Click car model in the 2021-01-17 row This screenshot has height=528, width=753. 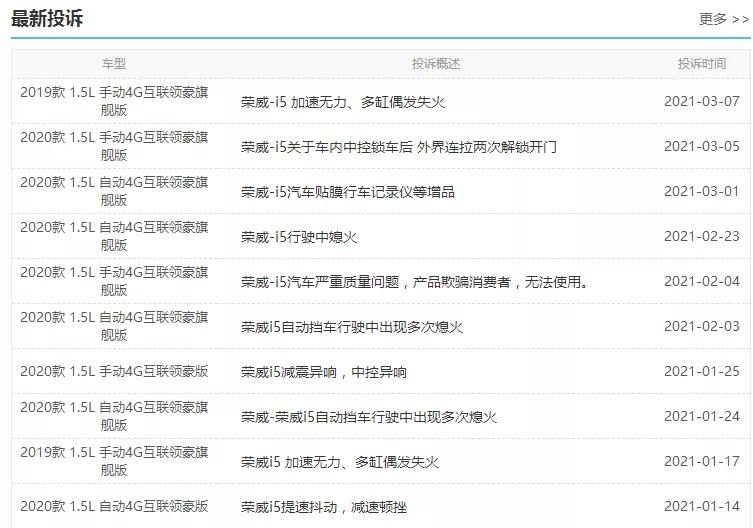[114, 461]
